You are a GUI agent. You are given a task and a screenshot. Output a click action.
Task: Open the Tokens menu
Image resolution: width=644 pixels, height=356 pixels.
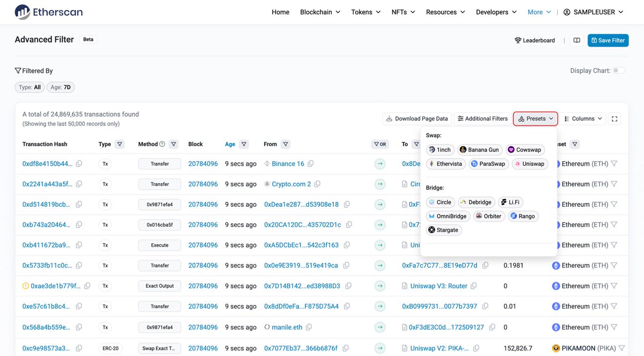tap(365, 12)
